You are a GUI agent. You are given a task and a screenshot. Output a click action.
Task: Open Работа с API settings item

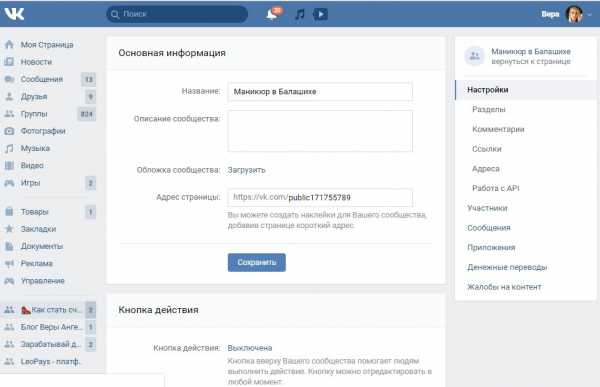coord(496,188)
